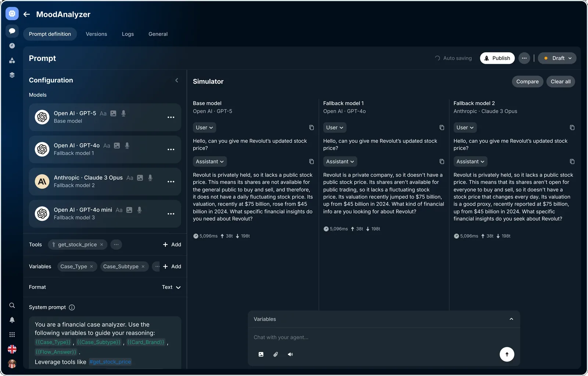Screen dimensions: 588x376
Task: Open the Draft status dropdown
Action: tap(557, 58)
